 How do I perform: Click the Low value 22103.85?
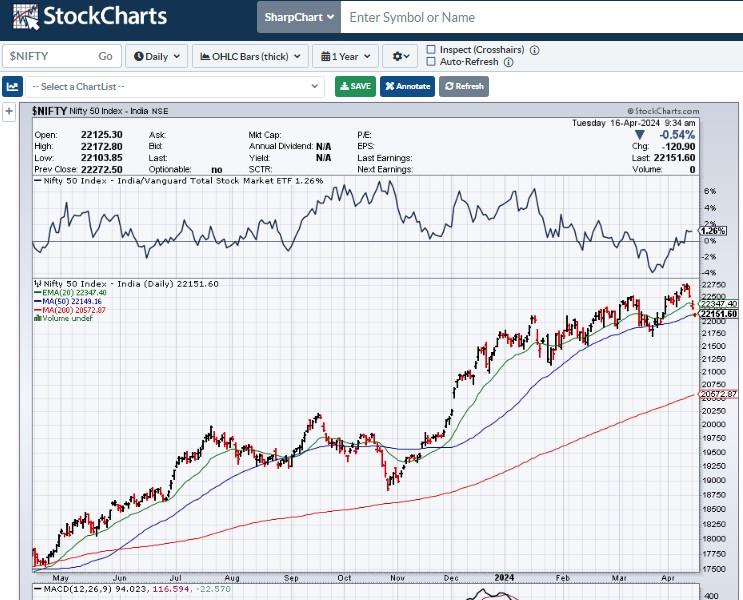102,158
